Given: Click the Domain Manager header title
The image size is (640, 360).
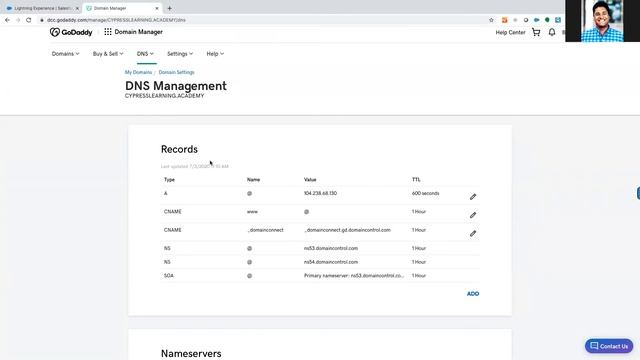Looking at the screenshot, I should click(138, 32).
